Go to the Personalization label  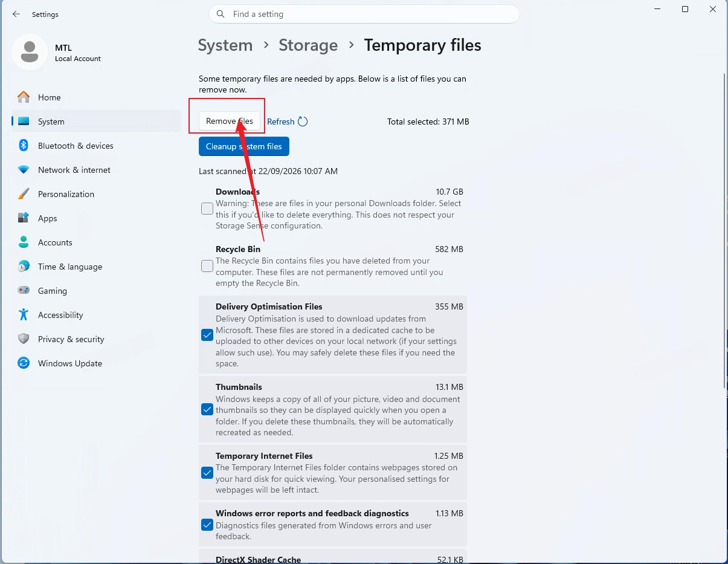point(66,194)
